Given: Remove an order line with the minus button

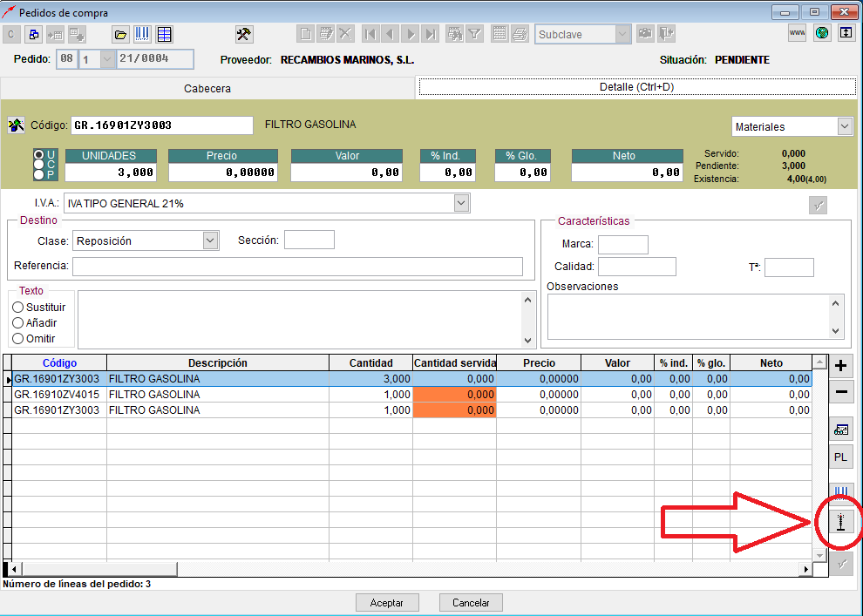Looking at the screenshot, I should point(840,392).
